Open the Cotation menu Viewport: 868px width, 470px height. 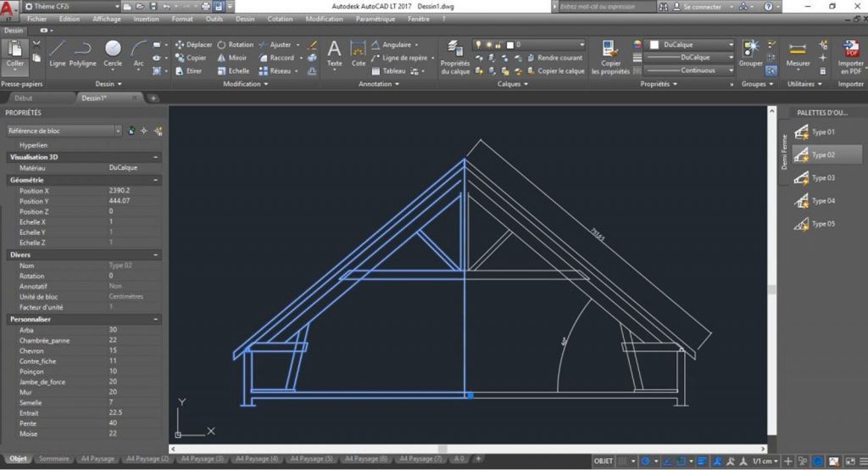pyautogui.click(x=280, y=19)
